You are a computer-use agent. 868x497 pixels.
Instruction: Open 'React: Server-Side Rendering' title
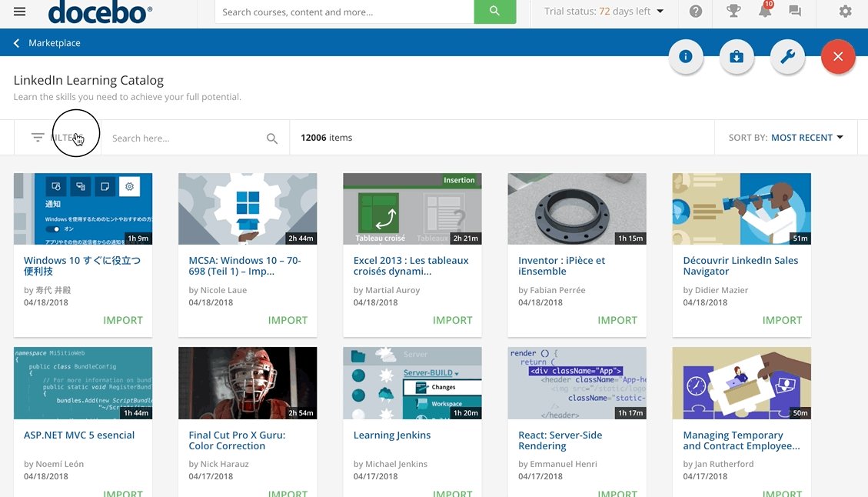[x=560, y=441]
